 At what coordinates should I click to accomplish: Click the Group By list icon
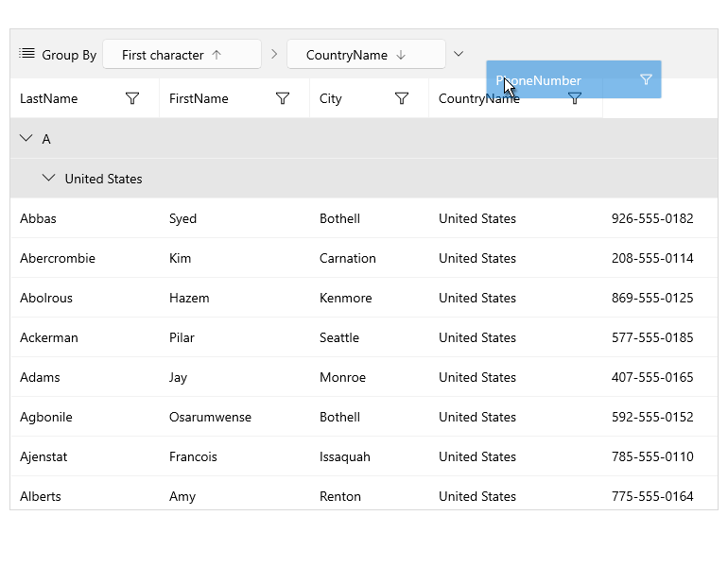tap(26, 54)
